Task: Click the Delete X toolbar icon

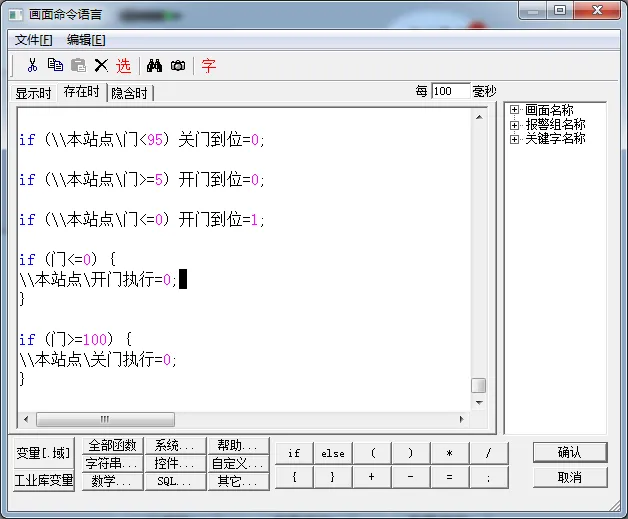Action: click(101, 65)
